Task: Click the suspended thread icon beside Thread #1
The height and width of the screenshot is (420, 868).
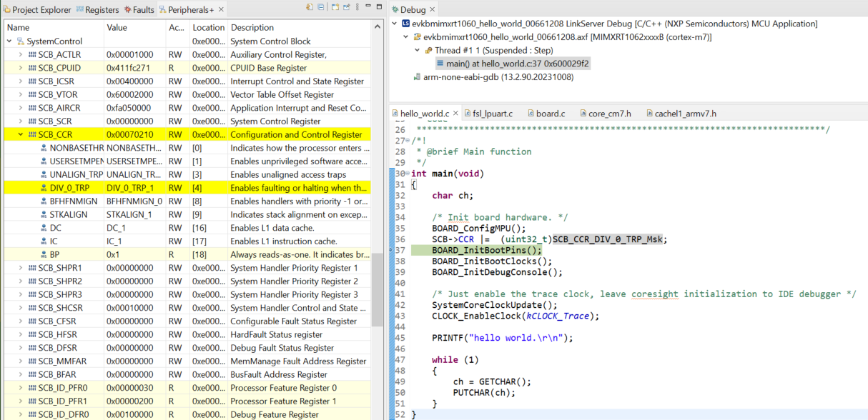Action: point(428,49)
